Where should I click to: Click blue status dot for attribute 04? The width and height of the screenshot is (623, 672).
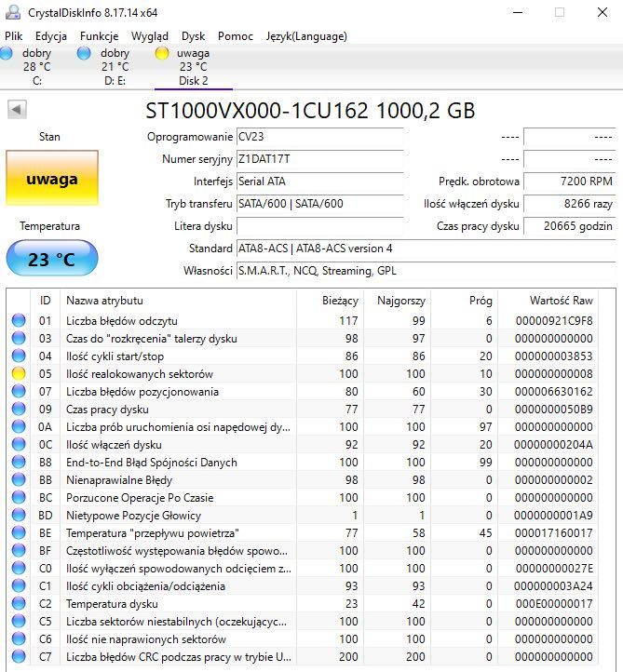pos(19,356)
